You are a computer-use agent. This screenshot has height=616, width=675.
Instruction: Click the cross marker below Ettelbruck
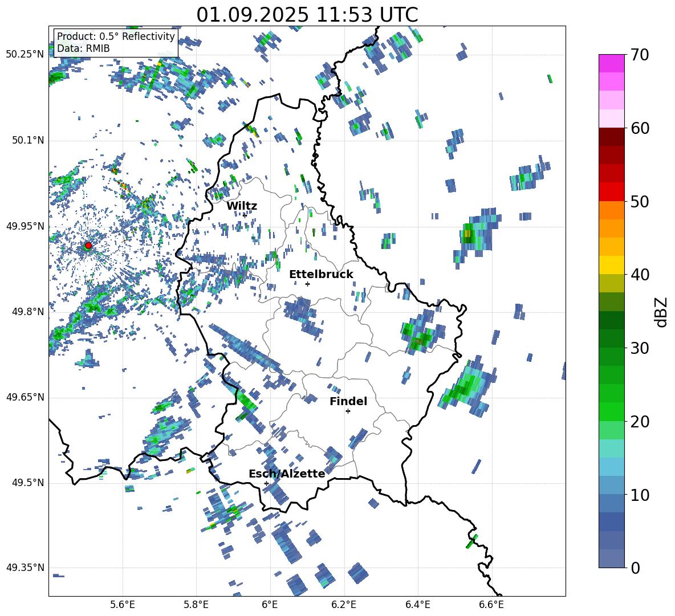tap(307, 284)
